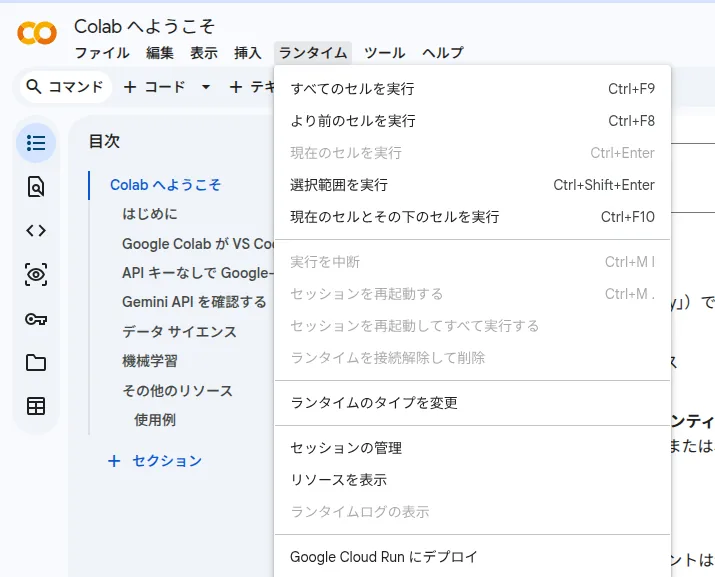
Task: Select Google Cloud Run にデプロイ
Action: (x=472, y=557)
